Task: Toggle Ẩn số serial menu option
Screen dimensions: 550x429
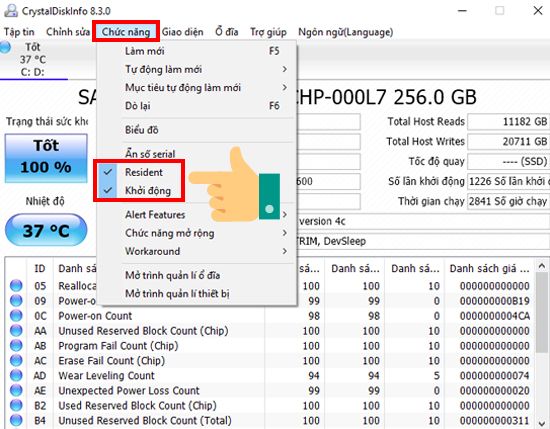Action: (x=150, y=154)
